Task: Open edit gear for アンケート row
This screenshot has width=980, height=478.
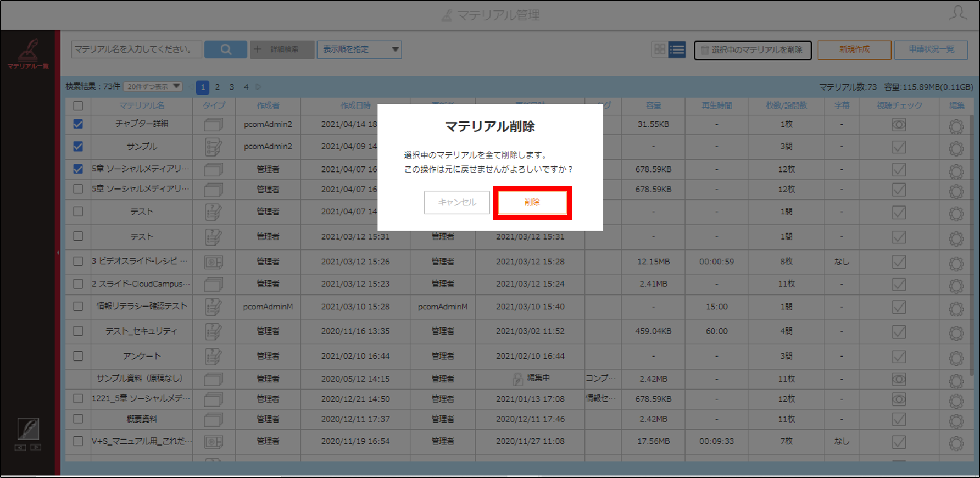Action: [x=956, y=358]
